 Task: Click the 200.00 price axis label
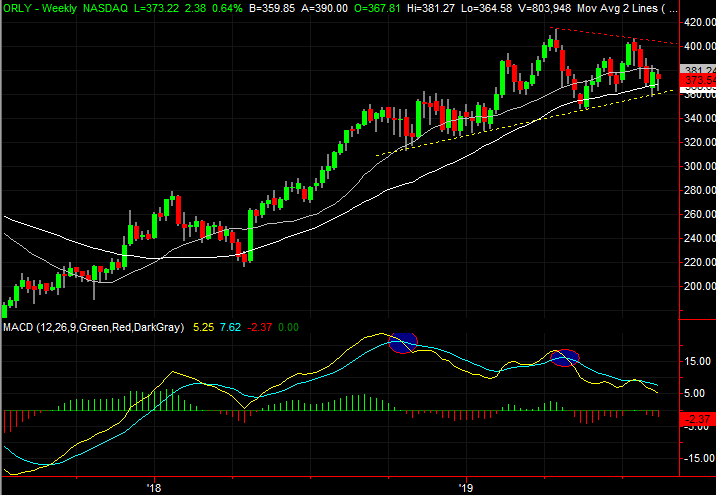coord(700,286)
